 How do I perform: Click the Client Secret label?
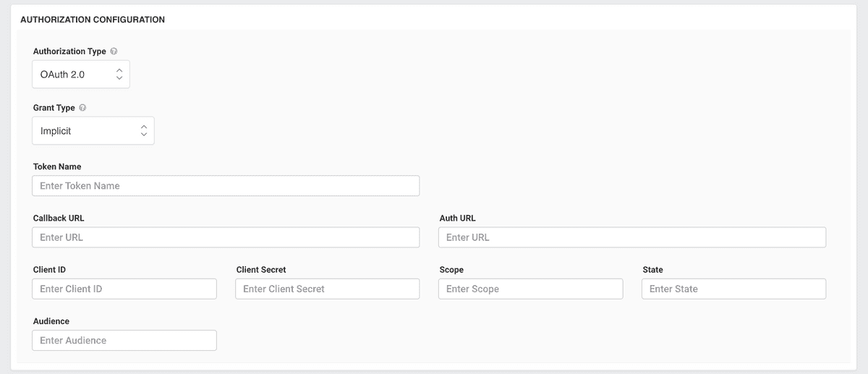[x=261, y=270]
